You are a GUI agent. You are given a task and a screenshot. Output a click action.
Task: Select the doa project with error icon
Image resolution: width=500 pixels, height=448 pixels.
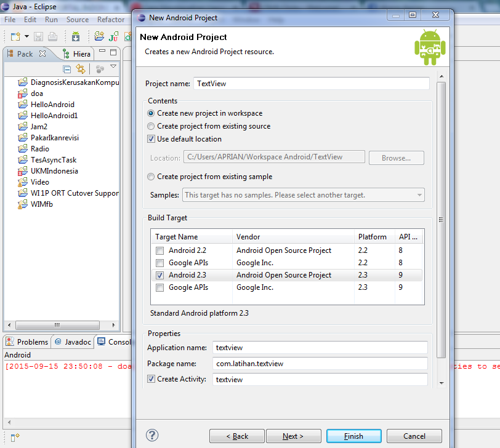click(30, 94)
